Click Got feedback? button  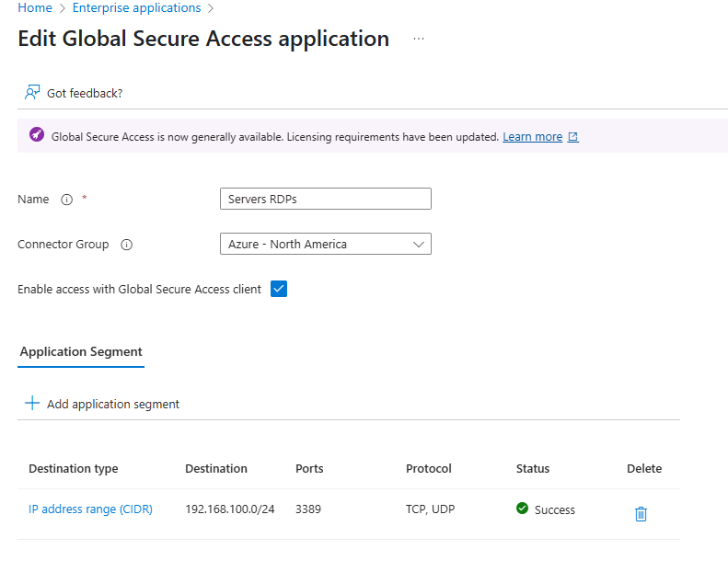84,93
